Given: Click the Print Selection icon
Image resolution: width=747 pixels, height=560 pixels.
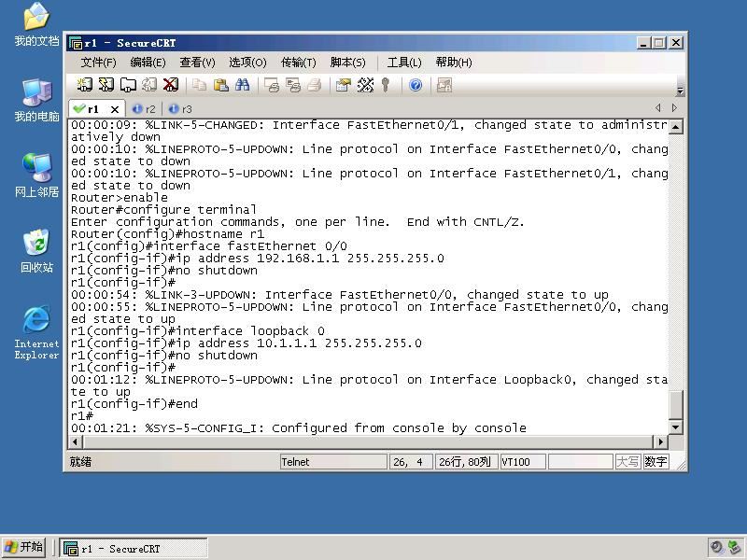Looking at the screenshot, I should pyautogui.click(x=293, y=85).
